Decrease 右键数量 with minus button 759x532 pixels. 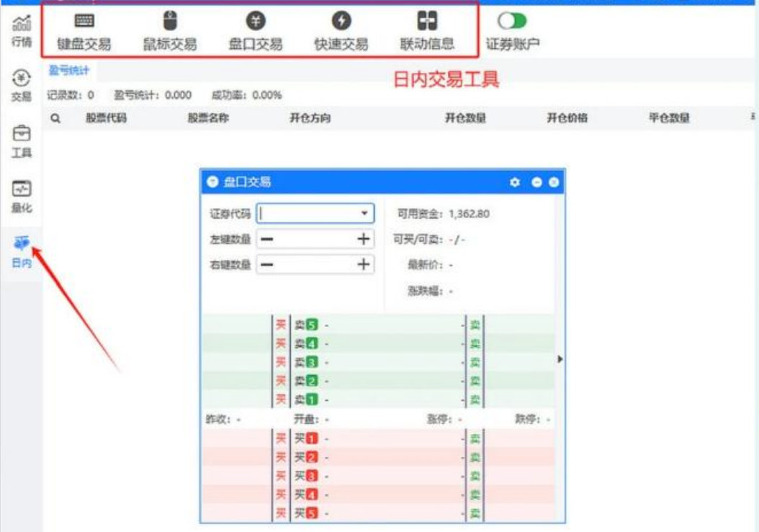(x=266, y=265)
